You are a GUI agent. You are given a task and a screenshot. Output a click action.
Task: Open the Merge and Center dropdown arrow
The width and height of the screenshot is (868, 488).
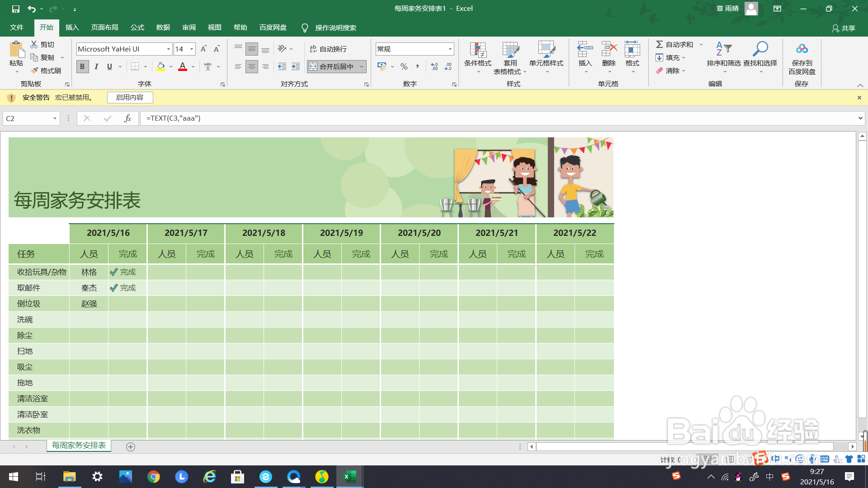pos(362,66)
